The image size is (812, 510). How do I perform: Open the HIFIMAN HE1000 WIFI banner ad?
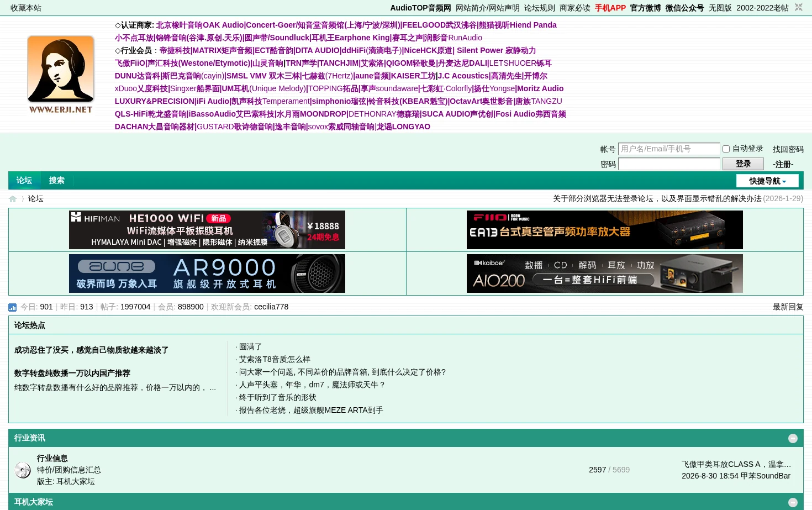[x=207, y=230]
